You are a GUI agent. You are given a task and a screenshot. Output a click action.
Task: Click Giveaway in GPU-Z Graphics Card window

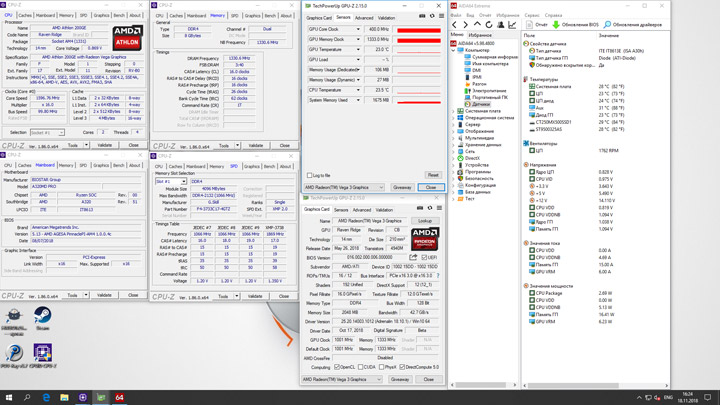click(399, 380)
